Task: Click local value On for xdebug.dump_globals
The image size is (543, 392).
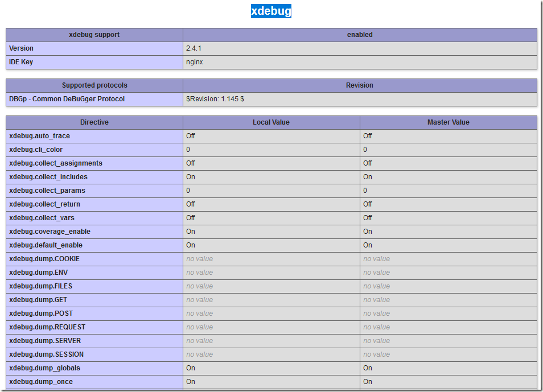Action: 191,368
